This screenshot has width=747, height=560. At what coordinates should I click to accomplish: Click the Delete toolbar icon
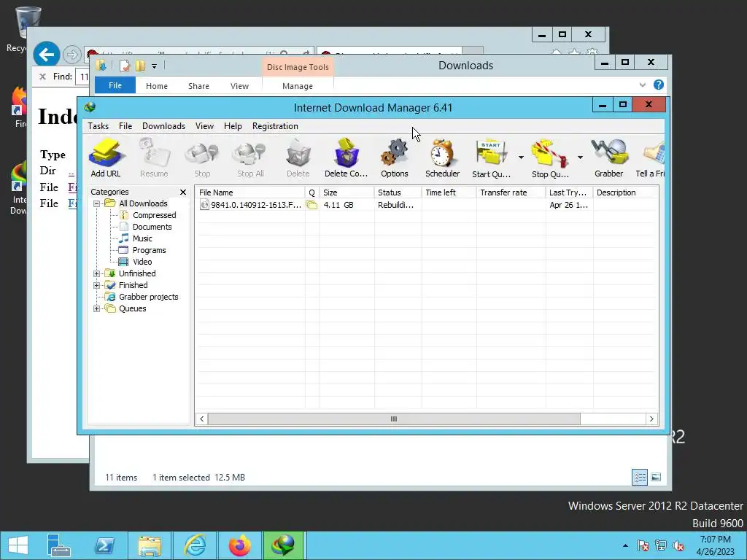click(x=298, y=157)
